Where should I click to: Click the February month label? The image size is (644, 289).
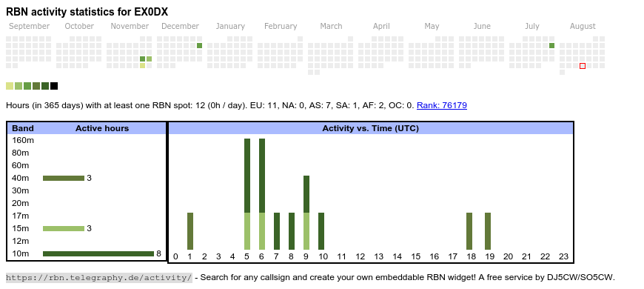point(281,27)
